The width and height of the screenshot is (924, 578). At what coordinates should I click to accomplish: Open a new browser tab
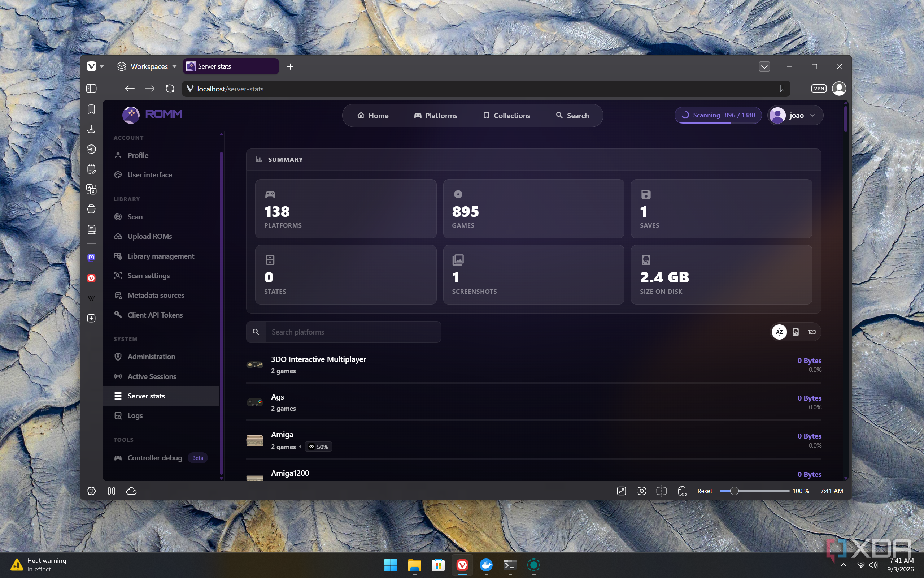pos(290,66)
